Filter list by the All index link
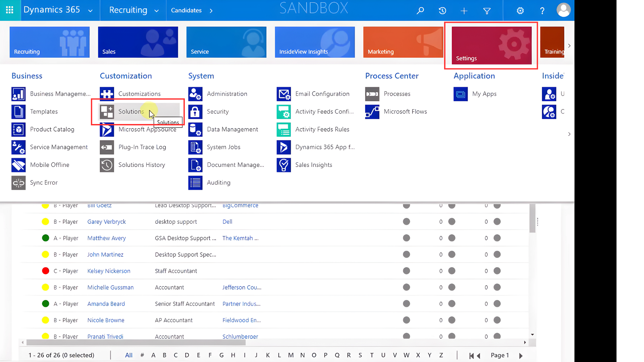This screenshot has width=644, height=362. [129, 355]
